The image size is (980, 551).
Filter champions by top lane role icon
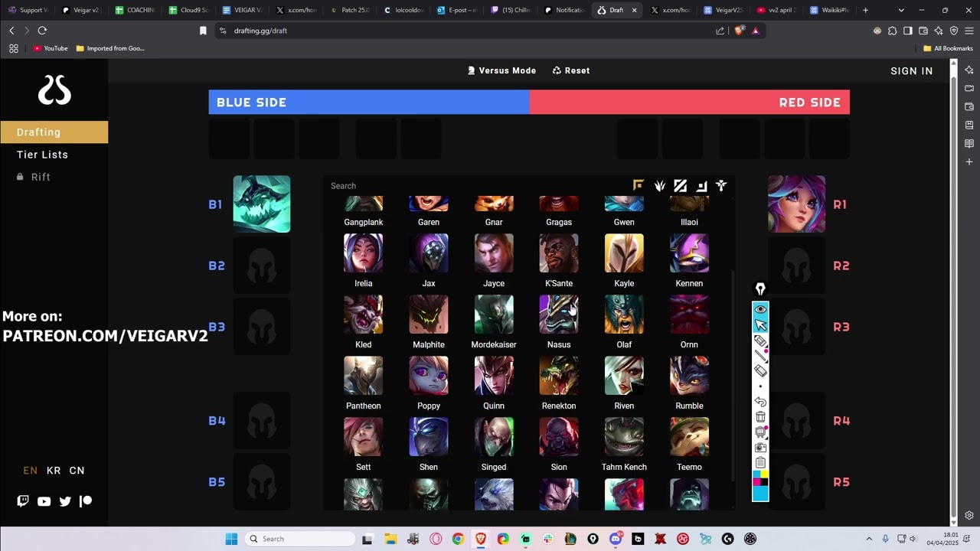tap(639, 185)
